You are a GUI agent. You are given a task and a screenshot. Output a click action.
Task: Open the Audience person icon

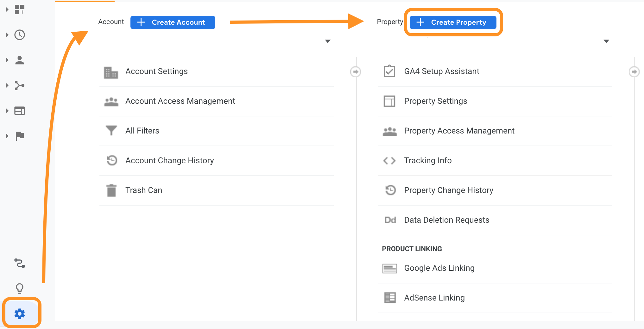point(20,60)
